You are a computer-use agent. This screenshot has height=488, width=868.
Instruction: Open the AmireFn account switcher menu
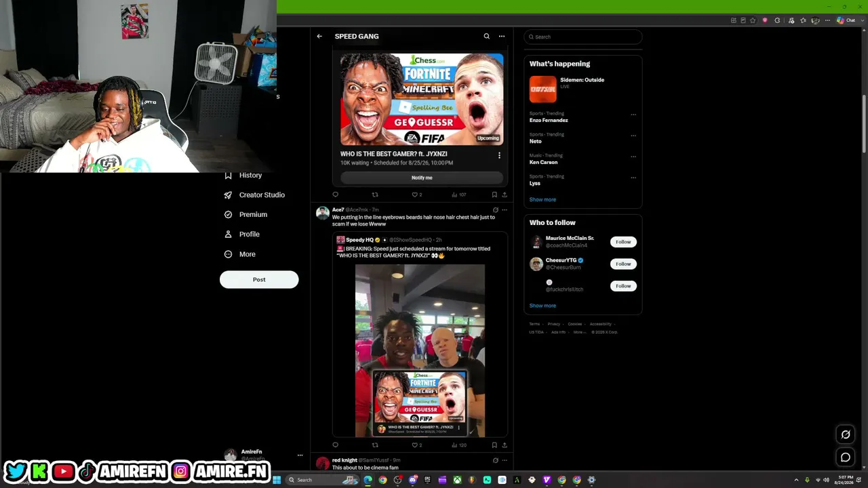(x=300, y=455)
